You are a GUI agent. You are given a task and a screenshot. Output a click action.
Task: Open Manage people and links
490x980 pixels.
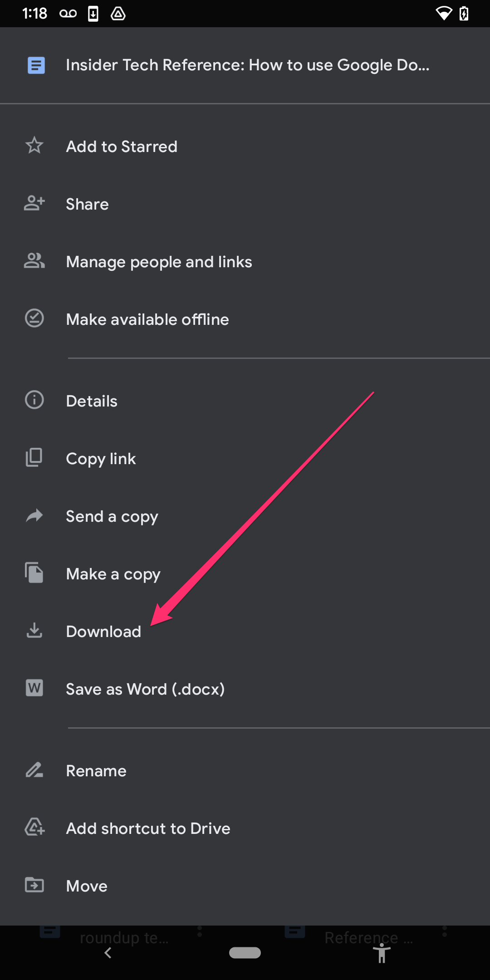[x=245, y=261]
